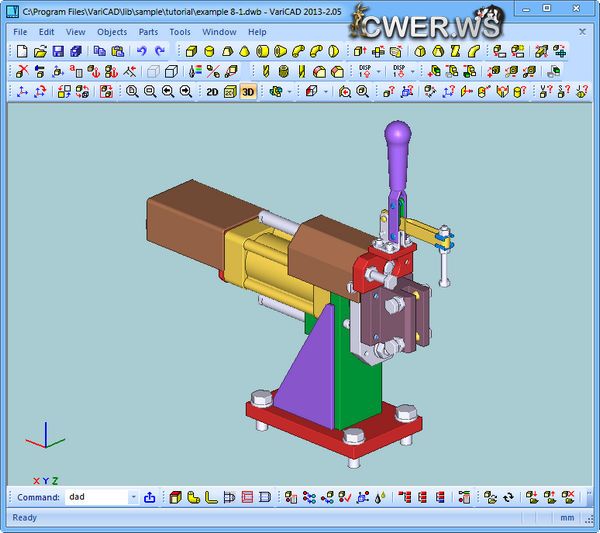
Task: Switch to 2D drawing mode
Action: click(x=212, y=91)
